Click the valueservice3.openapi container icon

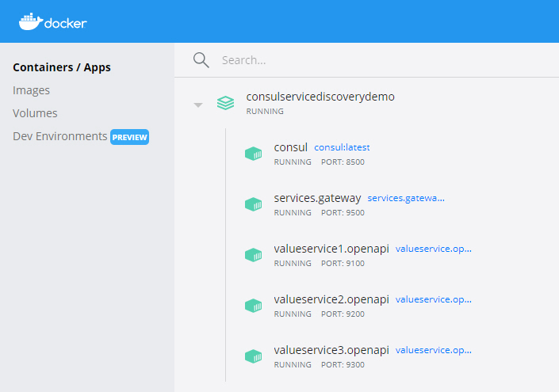click(254, 356)
